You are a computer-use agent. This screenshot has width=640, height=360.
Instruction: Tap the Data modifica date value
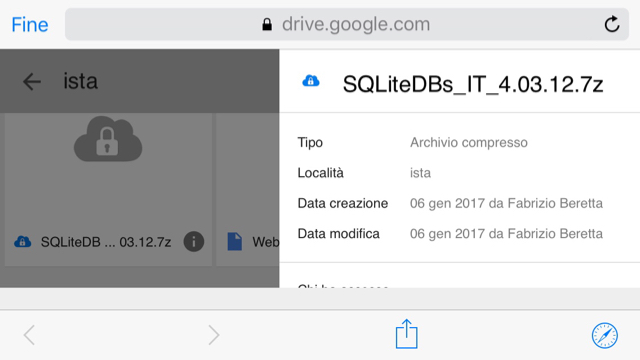click(506, 233)
